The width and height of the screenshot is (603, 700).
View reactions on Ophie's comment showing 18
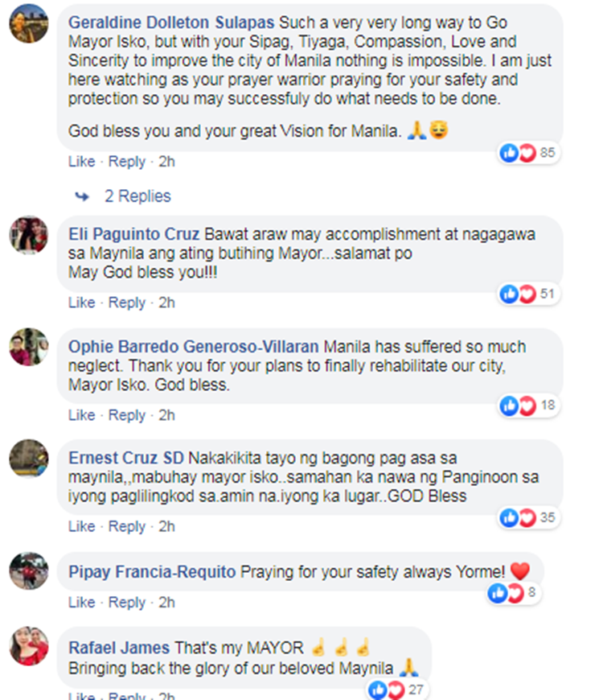[528, 406]
